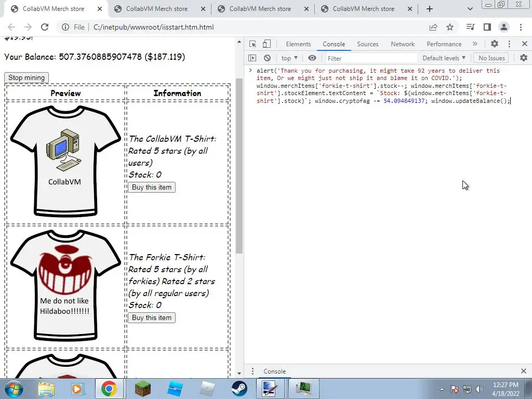The image size is (532, 399).
Task: Open the Sources tab
Action: 367,44
